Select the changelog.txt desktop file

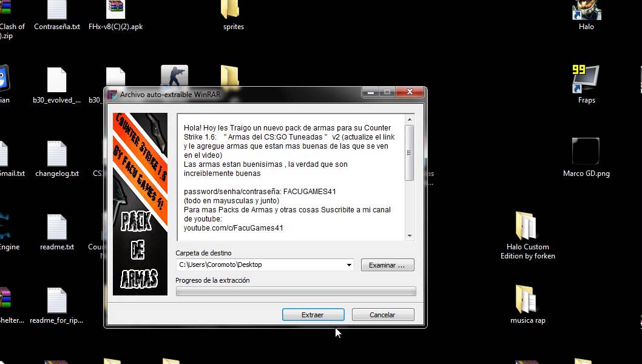57,159
